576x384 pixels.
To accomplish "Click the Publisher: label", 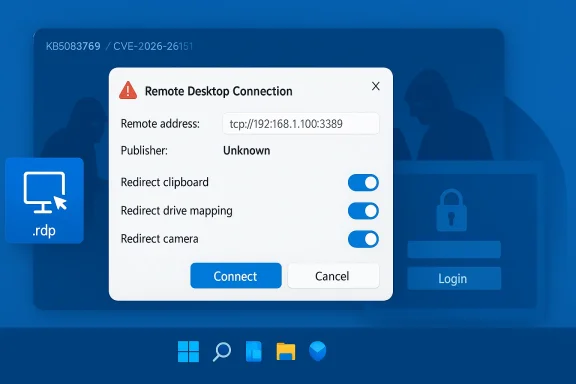I will (144, 151).
